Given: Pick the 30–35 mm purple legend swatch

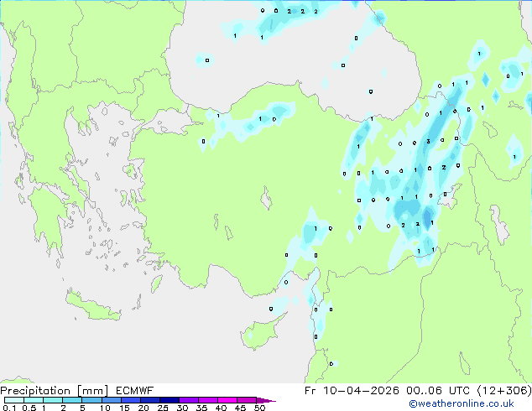Looking at the screenshot, I should click(x=189, y=400).
